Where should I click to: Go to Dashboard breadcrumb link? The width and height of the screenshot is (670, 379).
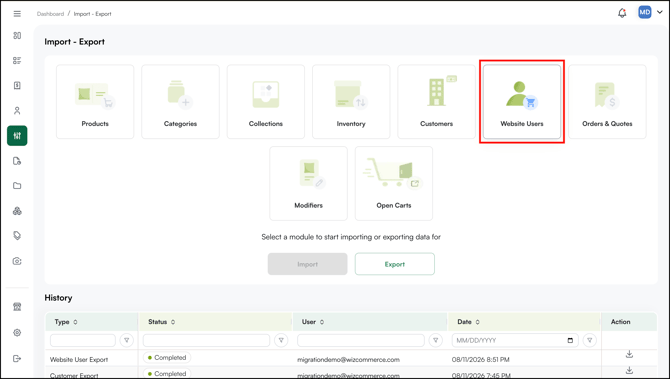click(x=50, y=14)
